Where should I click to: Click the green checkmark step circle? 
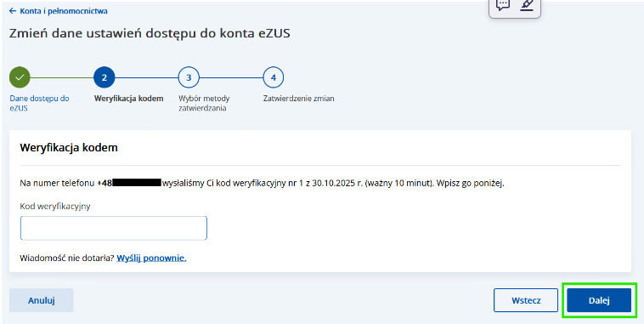(20, 77)
